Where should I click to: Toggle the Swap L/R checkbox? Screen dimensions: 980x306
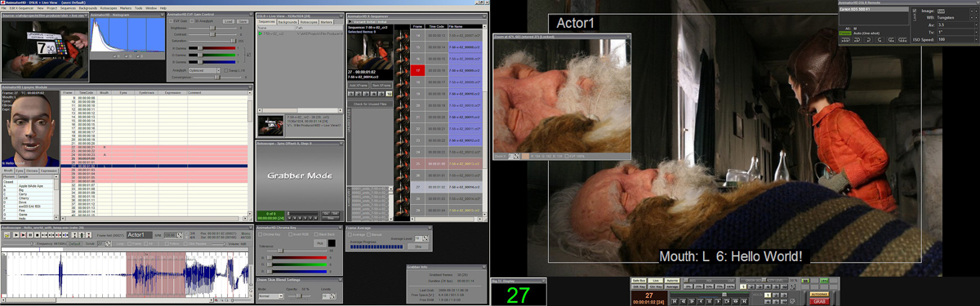tap(226, 70)
